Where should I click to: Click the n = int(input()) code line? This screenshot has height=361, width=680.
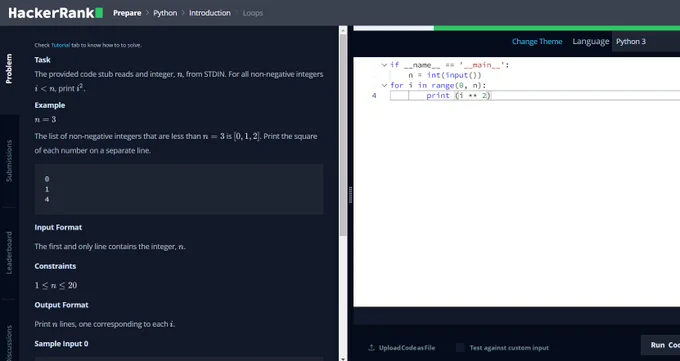445,75
